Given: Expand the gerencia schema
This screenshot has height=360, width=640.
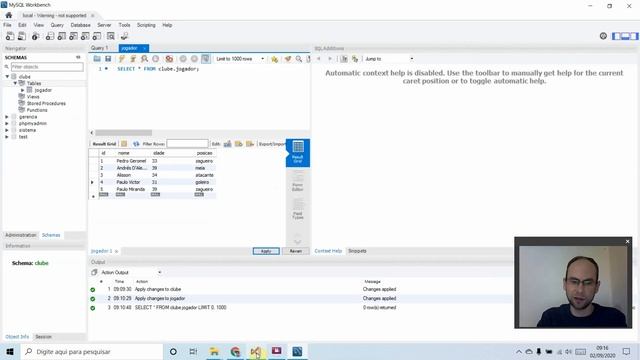Looking at the screenshot, I should [x=7, y=117].
